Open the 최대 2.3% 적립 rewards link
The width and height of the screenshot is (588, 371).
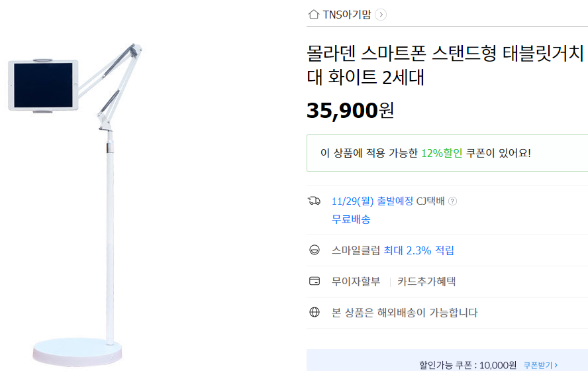[419, 250]
